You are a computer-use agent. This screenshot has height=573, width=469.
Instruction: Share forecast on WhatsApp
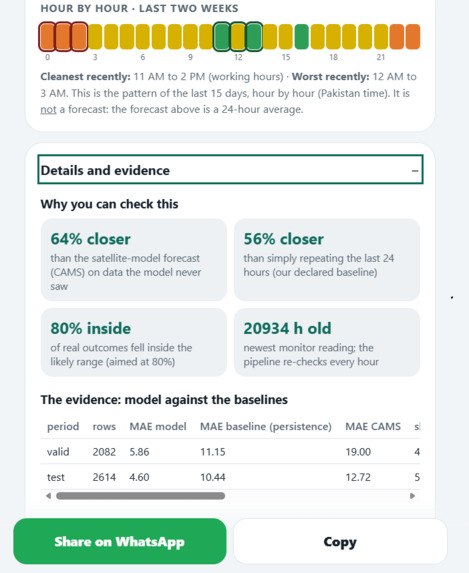tap(120, 541)
